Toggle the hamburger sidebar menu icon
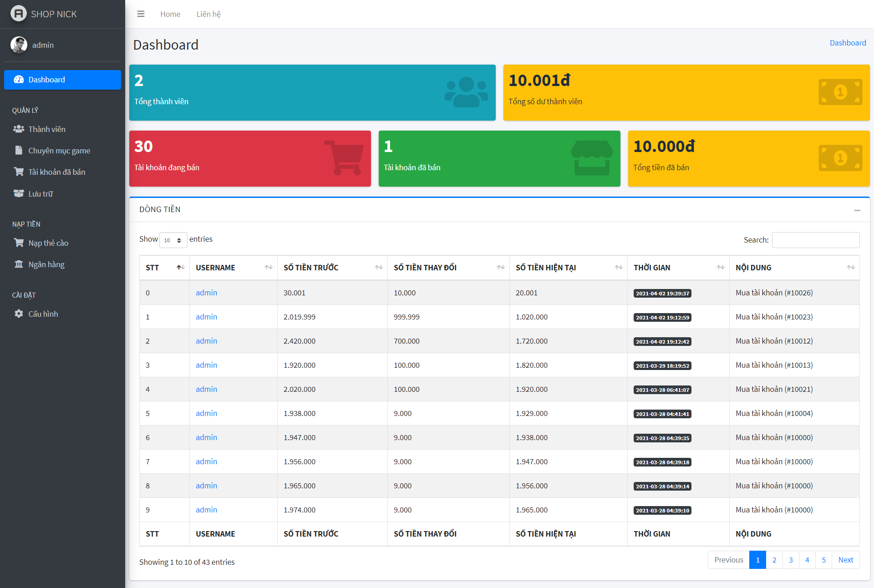 [x=141, y=14]
